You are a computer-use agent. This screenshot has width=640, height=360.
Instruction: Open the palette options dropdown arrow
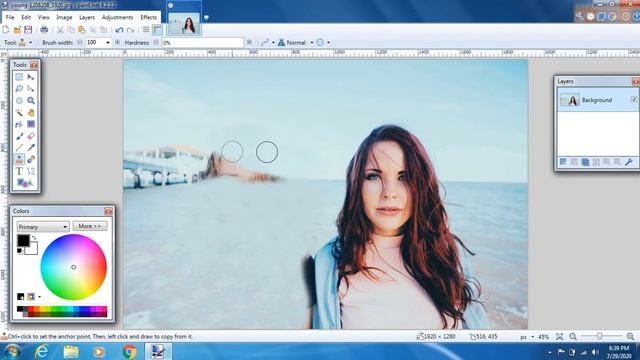pos(40,297)
